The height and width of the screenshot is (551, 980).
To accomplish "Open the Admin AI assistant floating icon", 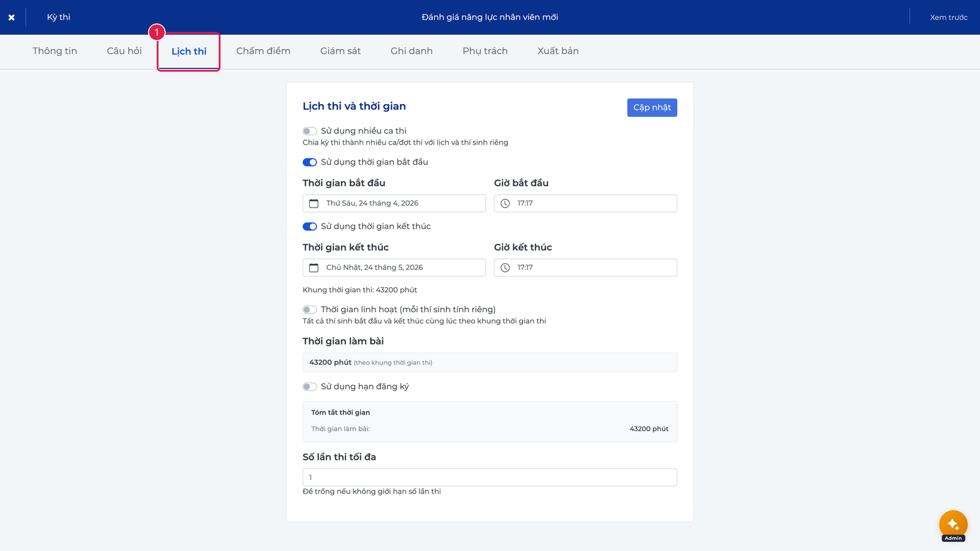I will pos(953,525).
